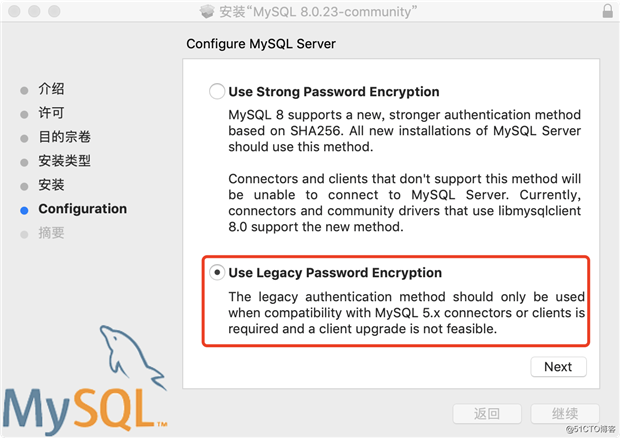Click the 继续 continue button
Screen dimensions: 620x438
565,413
